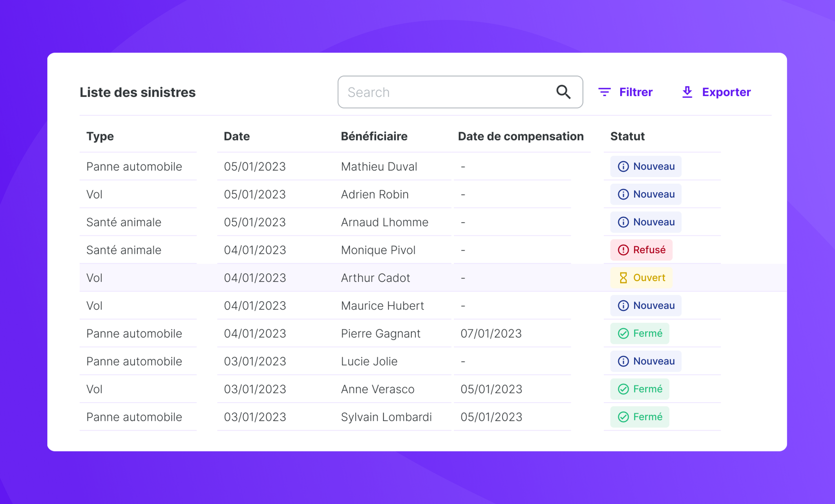Select Pierre Gagnant beneficiary cell
The width and height of the screenshot is (835, 504).
pos(380,333)
